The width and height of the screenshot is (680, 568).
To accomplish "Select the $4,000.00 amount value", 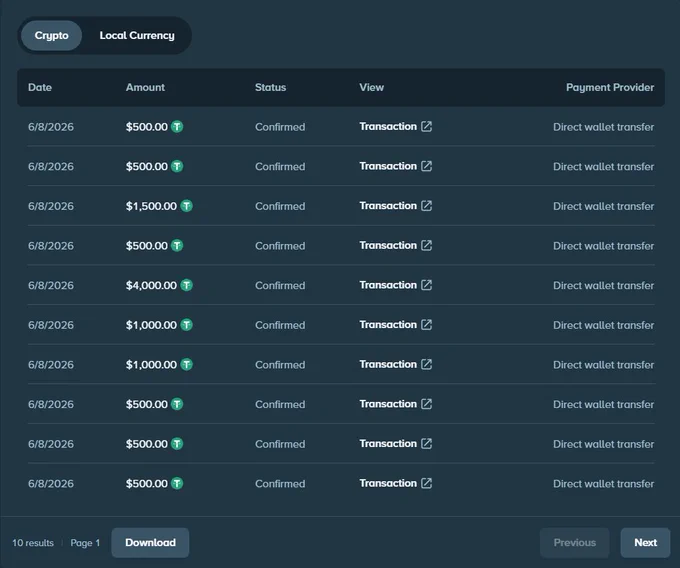I will [151, 285].
